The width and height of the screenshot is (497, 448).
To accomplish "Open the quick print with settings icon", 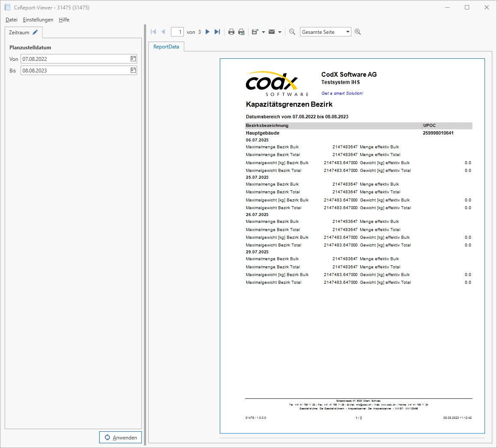I will [241, 31].
